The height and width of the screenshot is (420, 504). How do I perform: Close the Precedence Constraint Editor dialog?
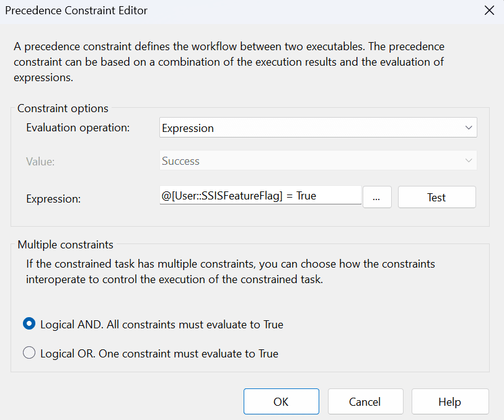pyautogui.click(x=489, y=11)
